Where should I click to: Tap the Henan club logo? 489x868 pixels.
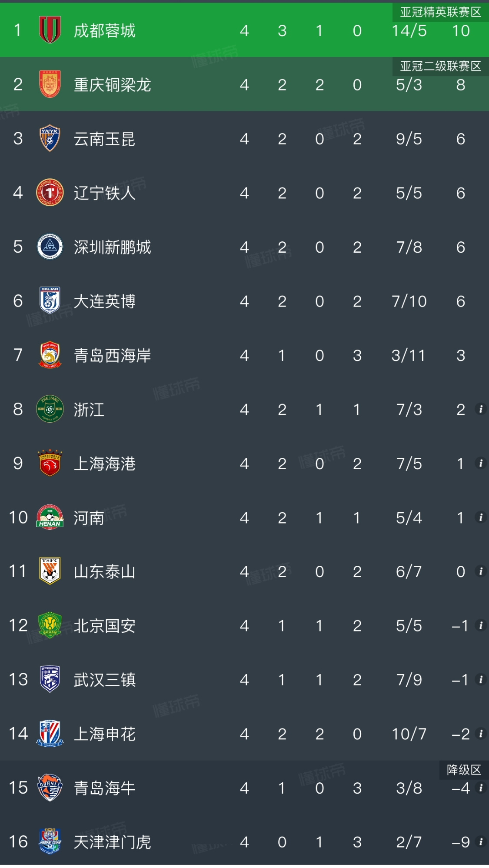click(x=50, y=517)
